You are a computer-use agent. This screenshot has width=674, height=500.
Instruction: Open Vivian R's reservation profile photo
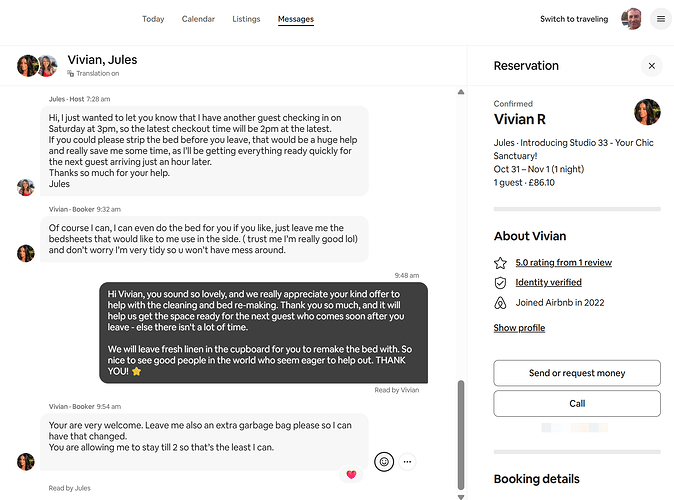647,112
